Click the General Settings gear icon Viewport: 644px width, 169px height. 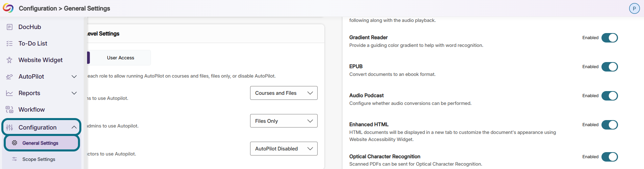coord(15,143)
